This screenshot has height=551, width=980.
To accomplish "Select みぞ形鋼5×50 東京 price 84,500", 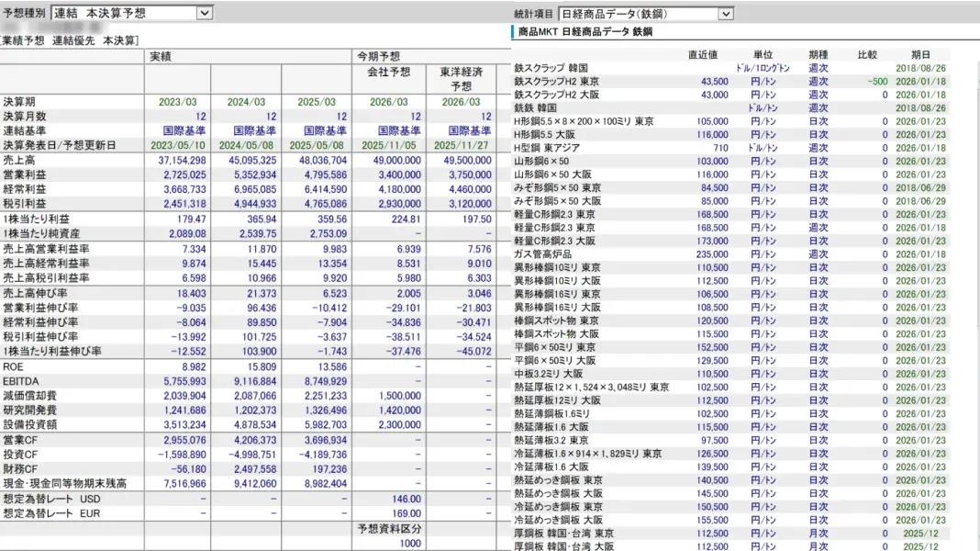I will coord(715,187).
